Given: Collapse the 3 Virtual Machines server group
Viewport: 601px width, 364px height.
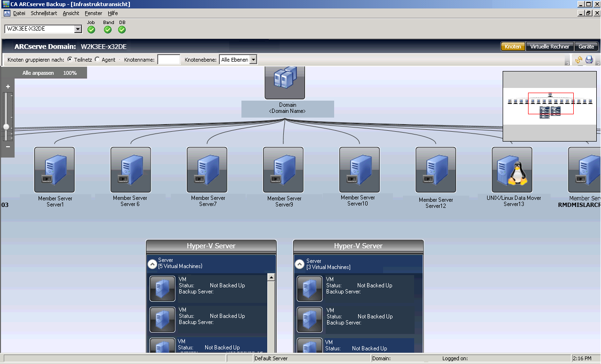Looking at the screenshot, I should point(299,264).
